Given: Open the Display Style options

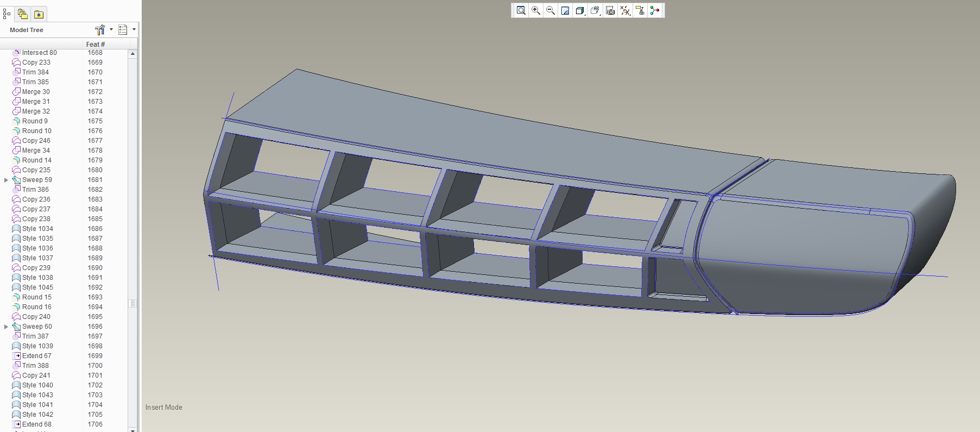Looking at the screenshot, I should pos(580,10).
